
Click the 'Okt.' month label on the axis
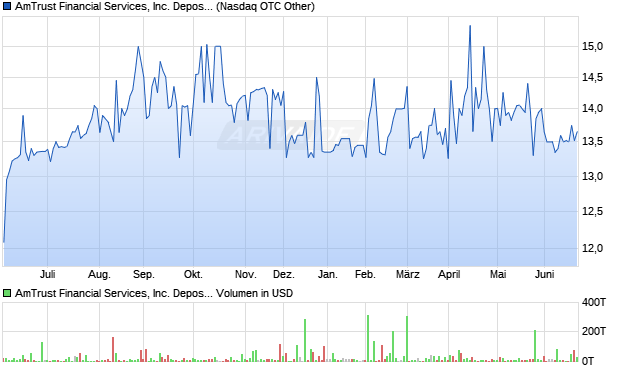(193, 274)
